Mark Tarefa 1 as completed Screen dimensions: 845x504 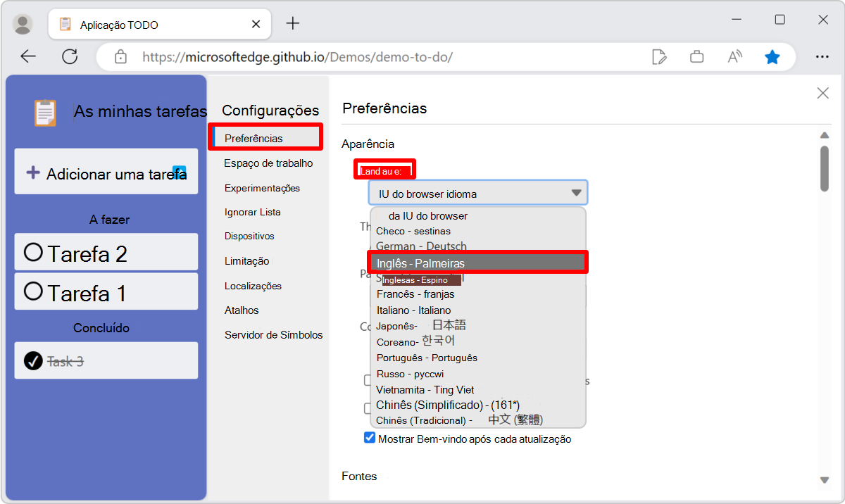point(33,291)
